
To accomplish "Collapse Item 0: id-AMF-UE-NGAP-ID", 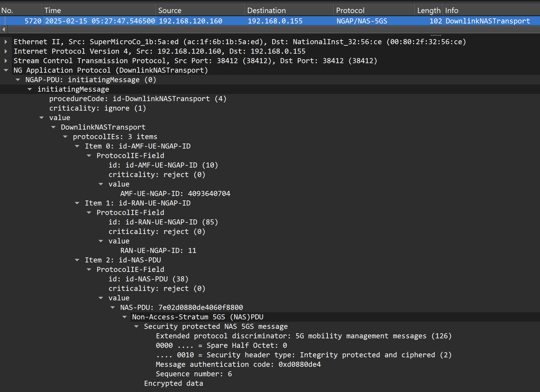I will pos(77,146).
